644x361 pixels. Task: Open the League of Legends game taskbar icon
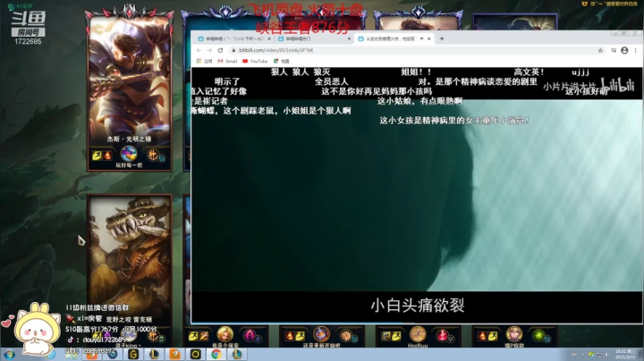237,354
